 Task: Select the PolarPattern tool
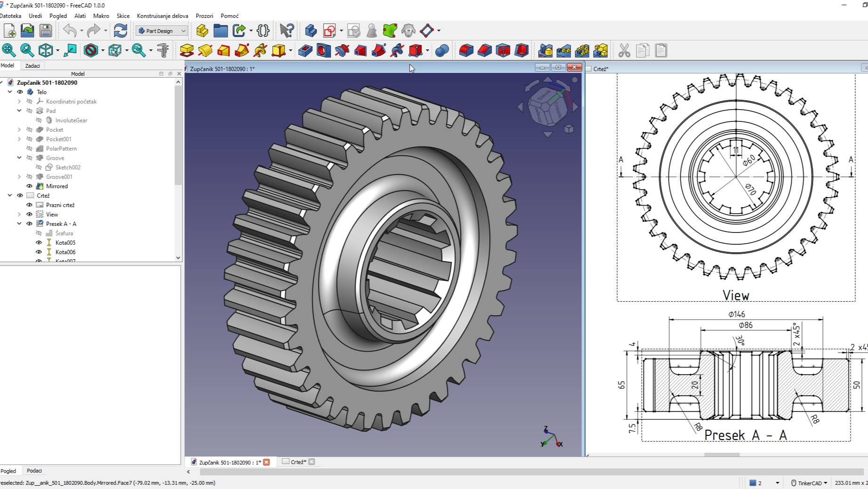click(582, 50)
